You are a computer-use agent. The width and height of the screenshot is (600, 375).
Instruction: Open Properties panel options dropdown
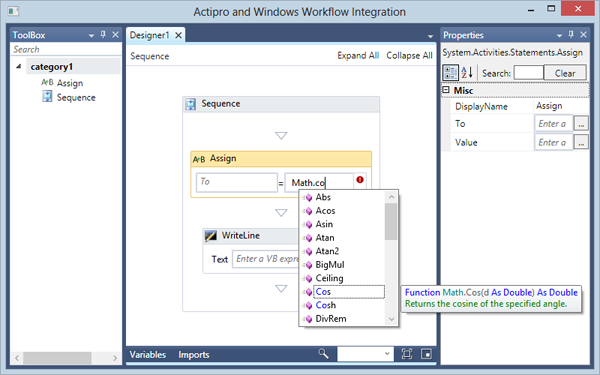(x=559, y=36)
